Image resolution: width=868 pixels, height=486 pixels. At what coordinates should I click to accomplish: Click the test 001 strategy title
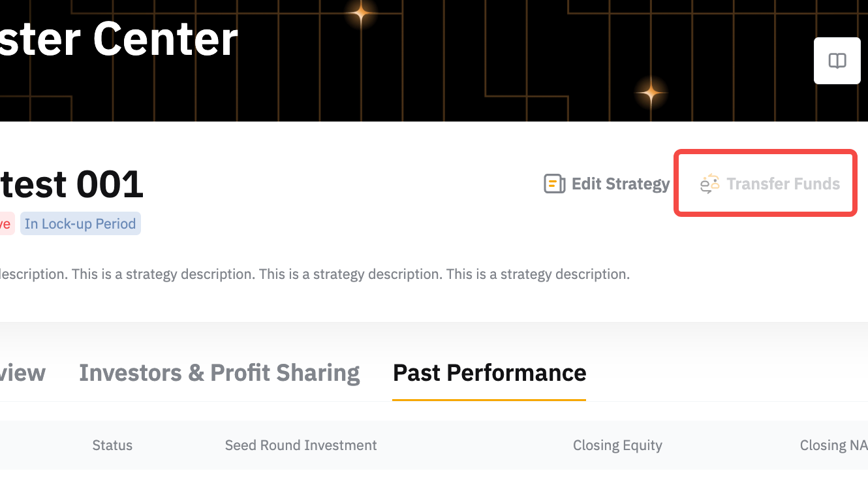coord(72,184)
